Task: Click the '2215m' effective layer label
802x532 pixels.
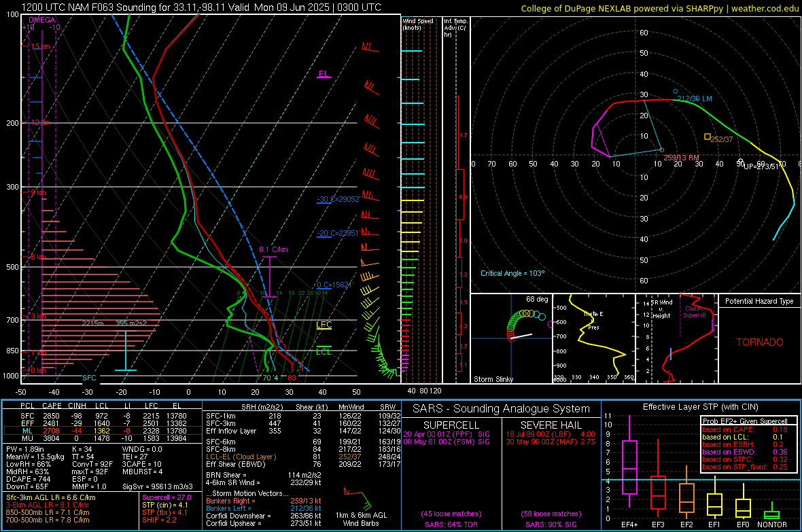Action: 93,323
